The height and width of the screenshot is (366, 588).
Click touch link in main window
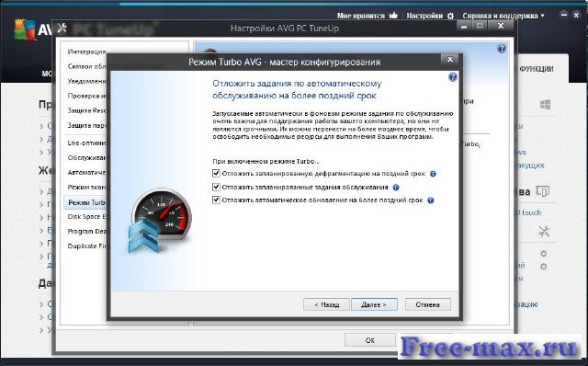coord(532,212)
